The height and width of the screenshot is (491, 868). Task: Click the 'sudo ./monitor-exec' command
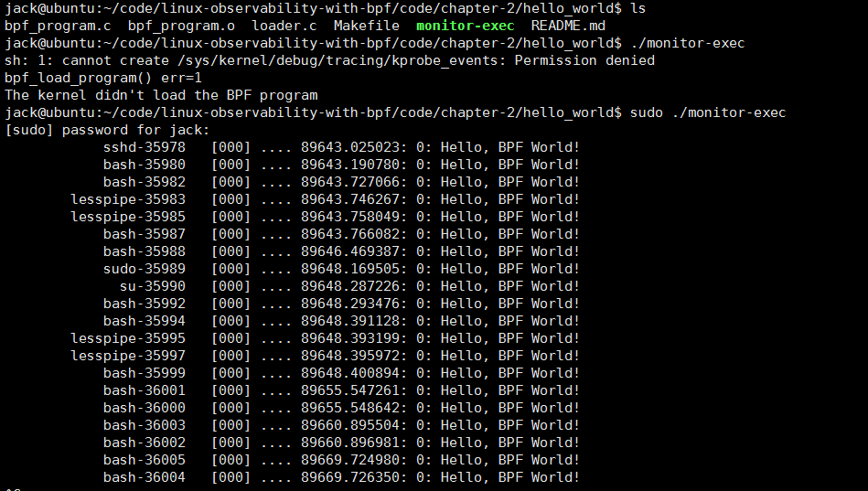[707, 113]
